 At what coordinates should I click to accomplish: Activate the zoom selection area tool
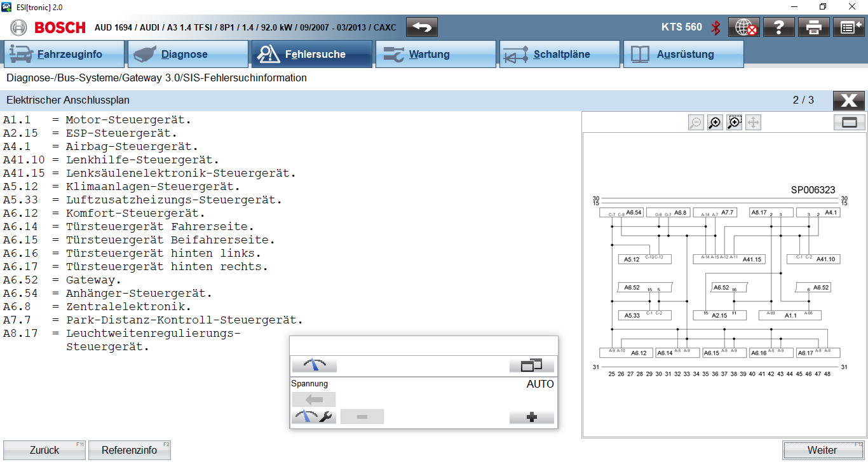coord(735,123)
